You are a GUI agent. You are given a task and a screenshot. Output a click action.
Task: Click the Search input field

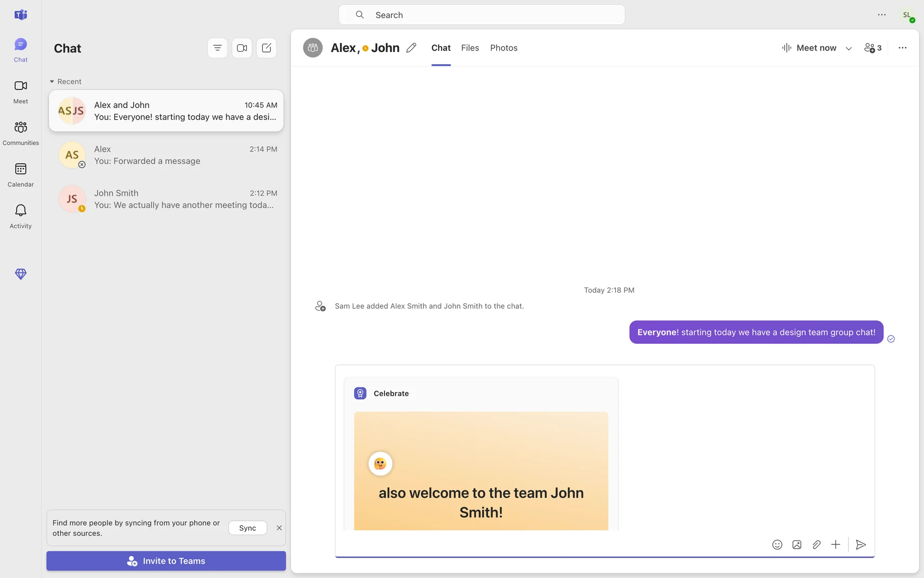(481, 15)
